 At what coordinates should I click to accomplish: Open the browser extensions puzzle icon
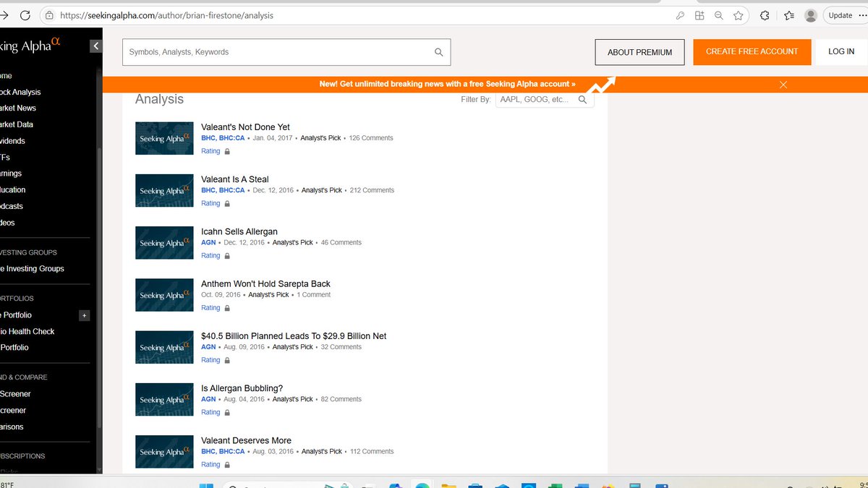click(765, 15)
